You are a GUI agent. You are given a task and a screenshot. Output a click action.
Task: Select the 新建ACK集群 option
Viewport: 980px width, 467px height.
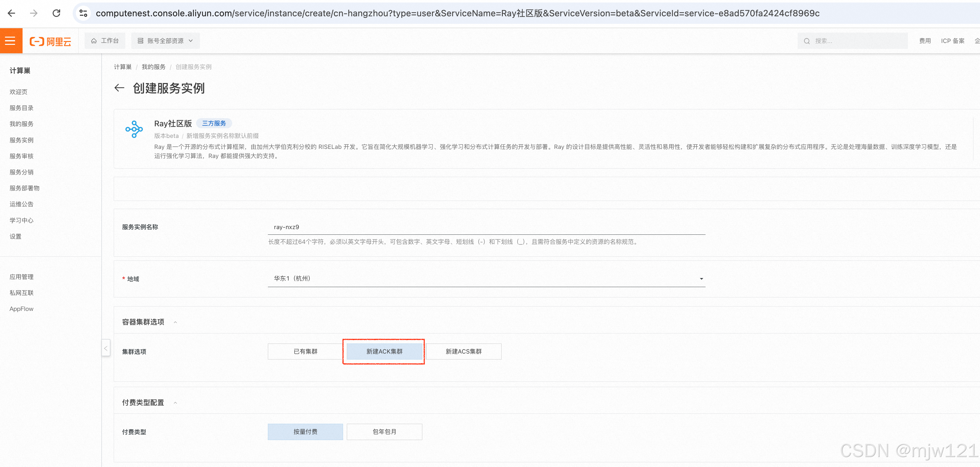pyautogui.click(x=384, y=351)
